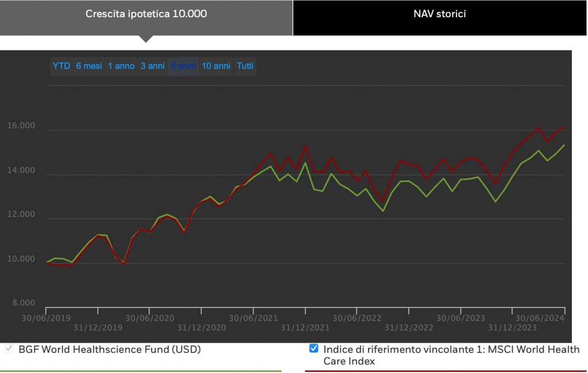Click the Indice di riferimento vincolante legend text
The image size is (588, 373).
point(451,355)
